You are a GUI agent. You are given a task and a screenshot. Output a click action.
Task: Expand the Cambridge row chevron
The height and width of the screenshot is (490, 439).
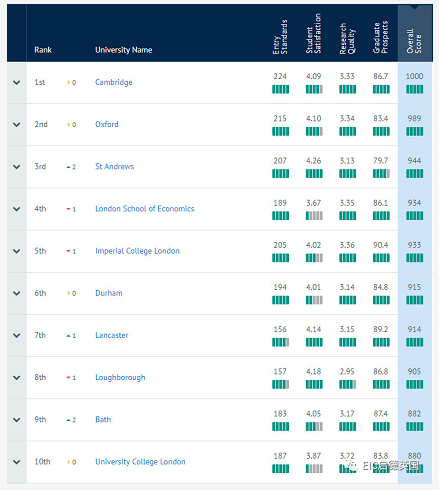pyautogui.click(x=17, y=82)
